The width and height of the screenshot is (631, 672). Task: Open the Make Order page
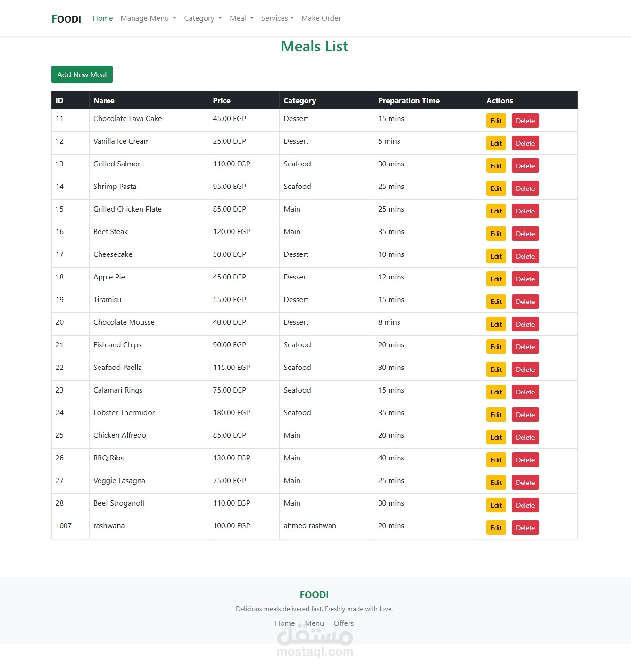point(321,18)
